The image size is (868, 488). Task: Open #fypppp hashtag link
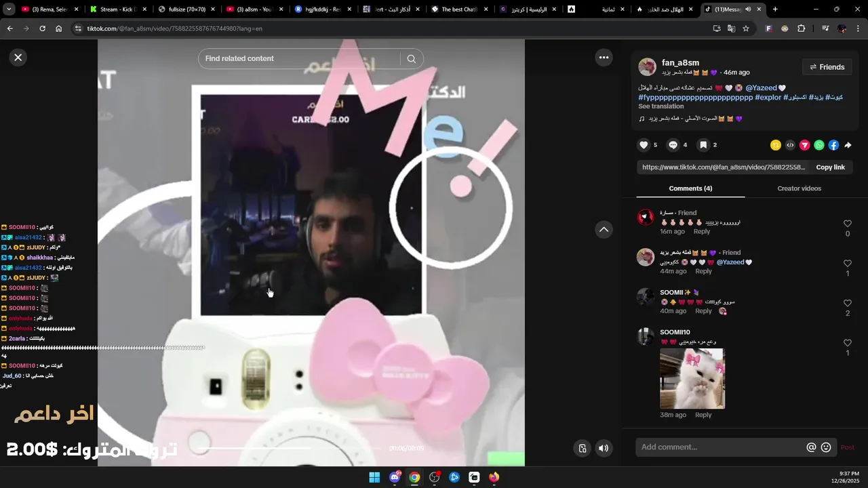click(x=695, y=98)
